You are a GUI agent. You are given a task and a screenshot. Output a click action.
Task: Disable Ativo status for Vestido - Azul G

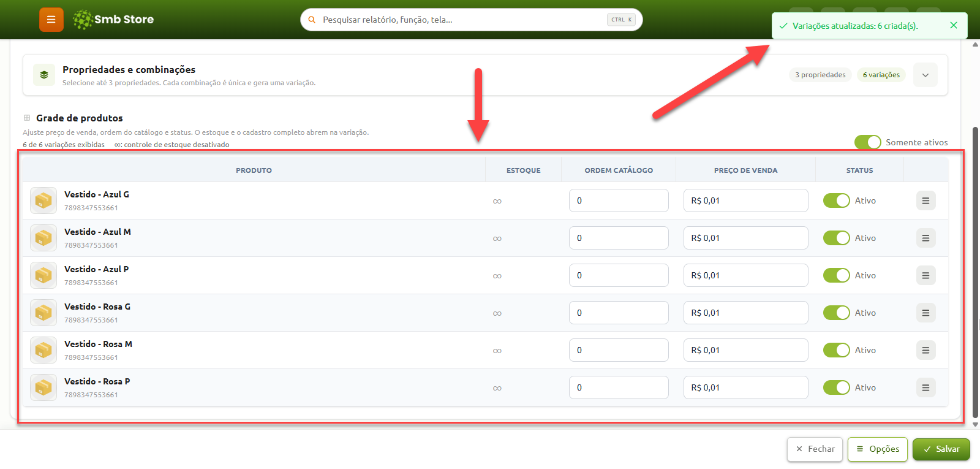coord(837,200)
